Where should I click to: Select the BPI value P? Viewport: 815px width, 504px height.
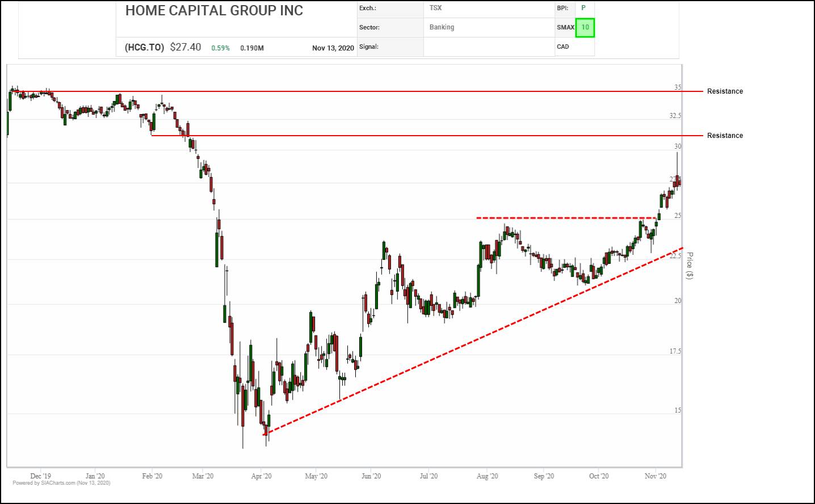(583, 8)
